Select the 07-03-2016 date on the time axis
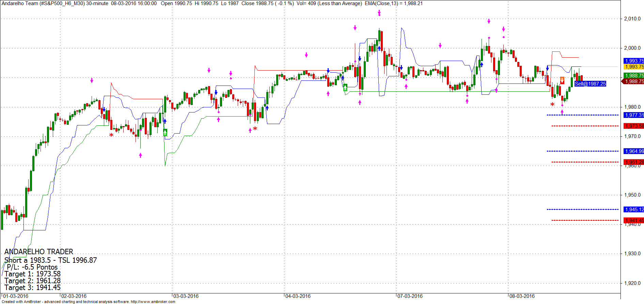Screen dimensions: 644x304 coord(410,296)
